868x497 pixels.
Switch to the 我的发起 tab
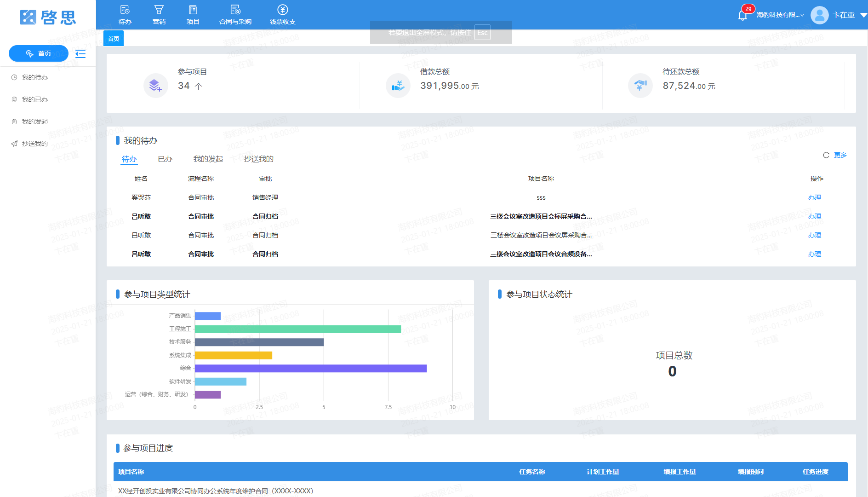click(x=208, y=159)
